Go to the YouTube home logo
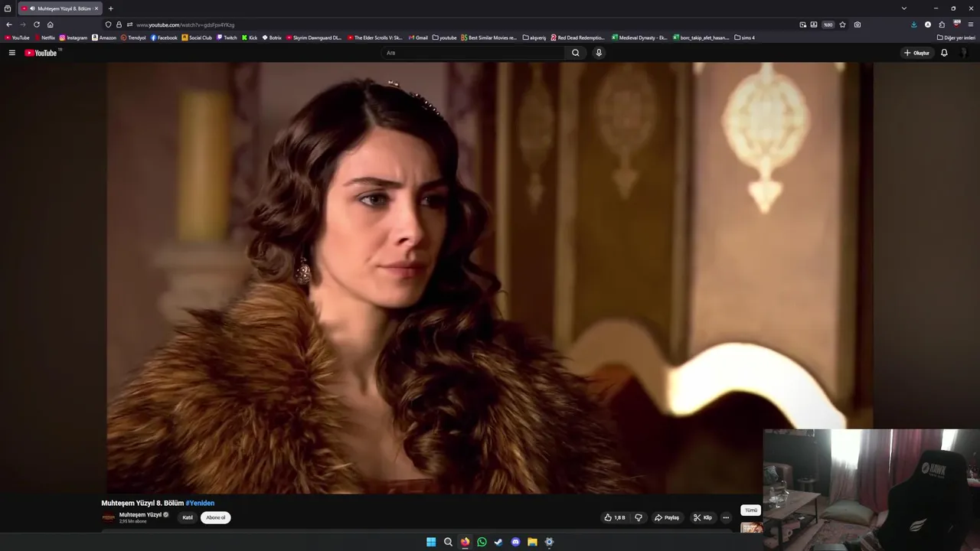980x551 pixels. pos(41,53)
